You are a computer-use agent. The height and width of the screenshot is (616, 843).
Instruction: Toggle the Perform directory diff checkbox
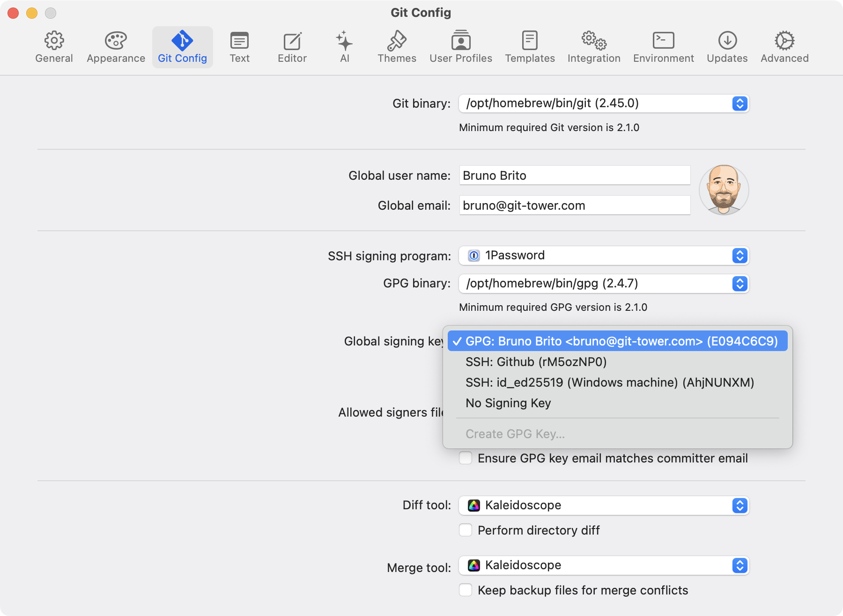click(x=466, y=530)
